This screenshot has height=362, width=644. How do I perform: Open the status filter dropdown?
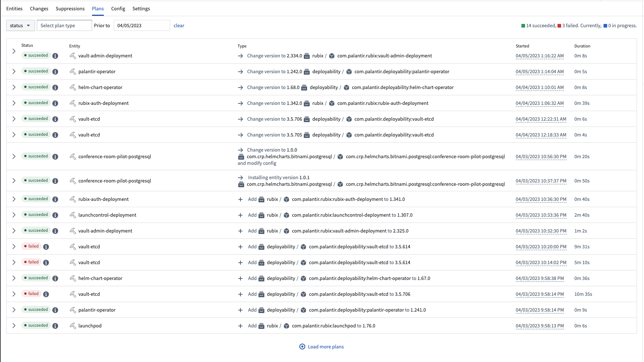click(21, 25)
